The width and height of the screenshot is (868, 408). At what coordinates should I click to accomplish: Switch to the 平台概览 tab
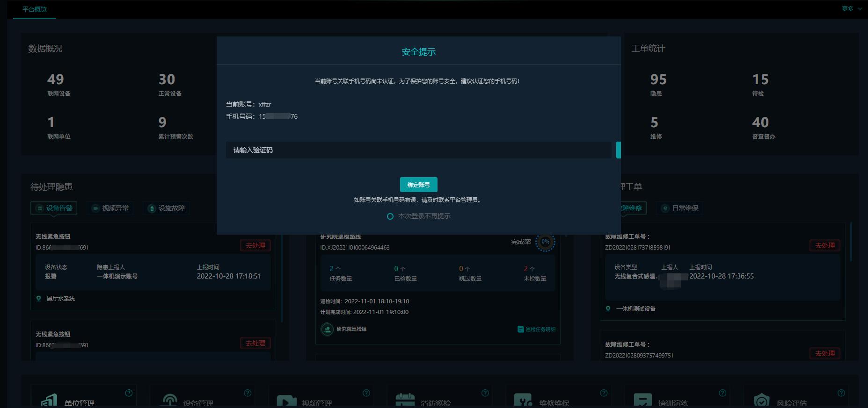pyautogui.click(x=35, y=9)
